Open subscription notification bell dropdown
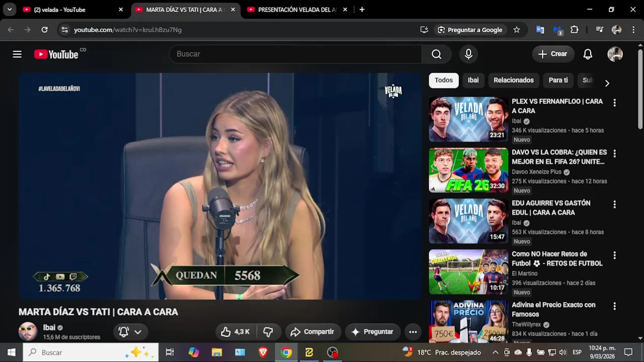 [x=130, y=332]
